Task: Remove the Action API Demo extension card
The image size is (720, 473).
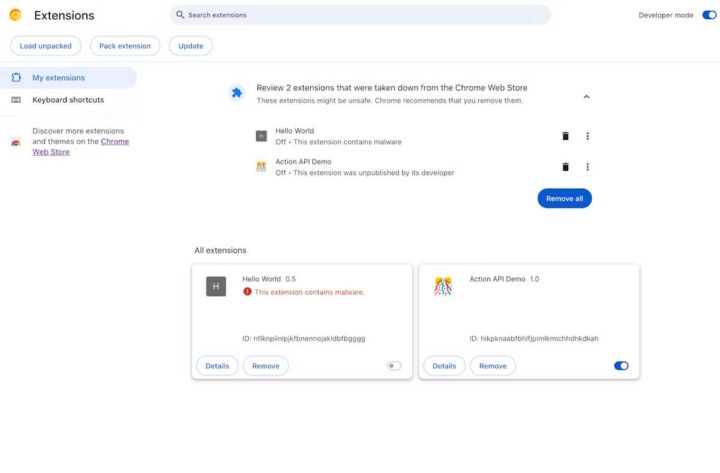Action: tap(493, 366)
